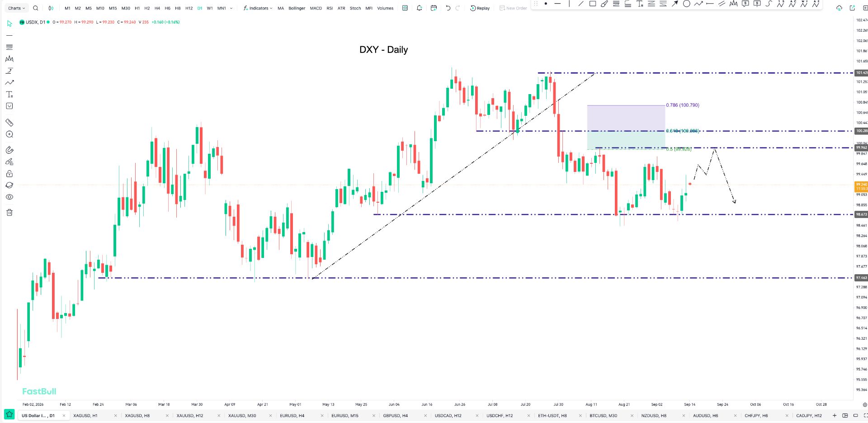Toggle lock all drawings

point(9,174)
